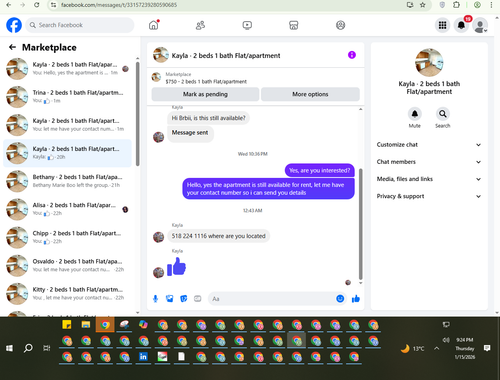Viewport: 500px width, 380px height.
Task: Open Chipp 2 beds 1 bath conversation
Action: point(67,237)
